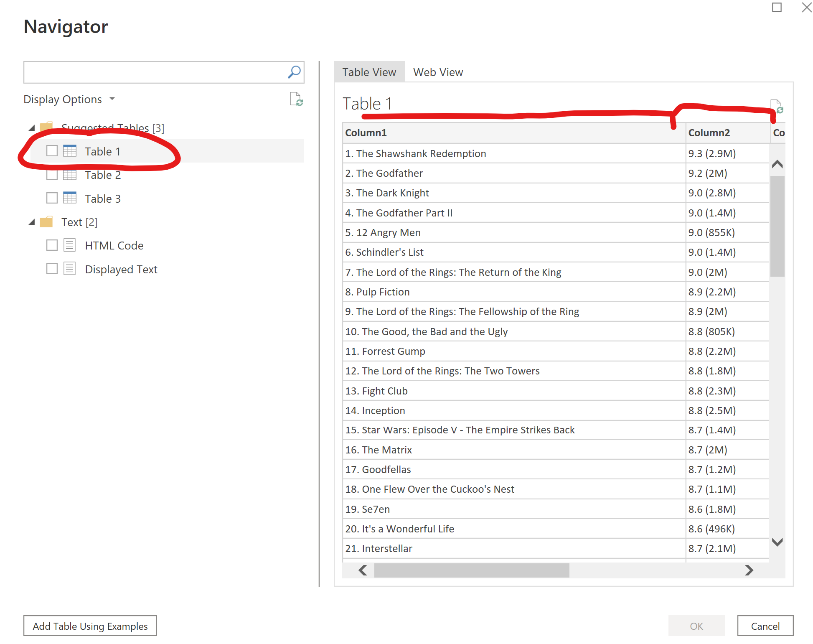Open the Display Options dropdown
813x644 pixels.
69,99
